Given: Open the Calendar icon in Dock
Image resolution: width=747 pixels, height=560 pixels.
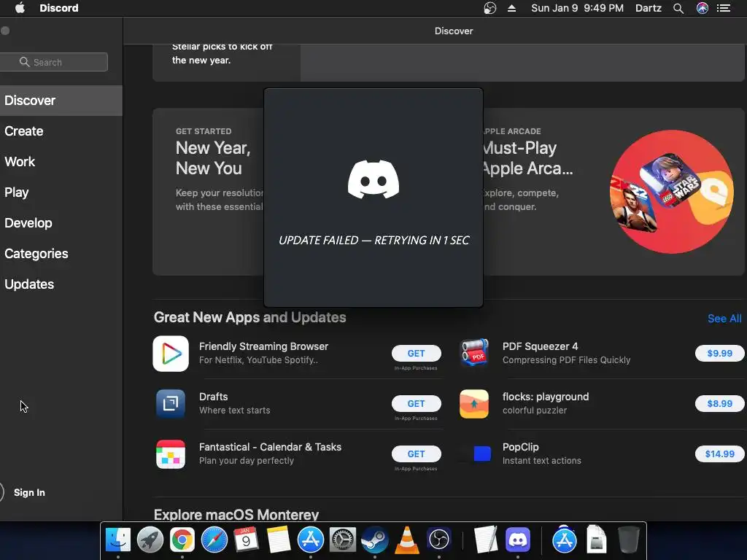Looking at the screenshot, I should pyautogui.click(x=247, y=540).
